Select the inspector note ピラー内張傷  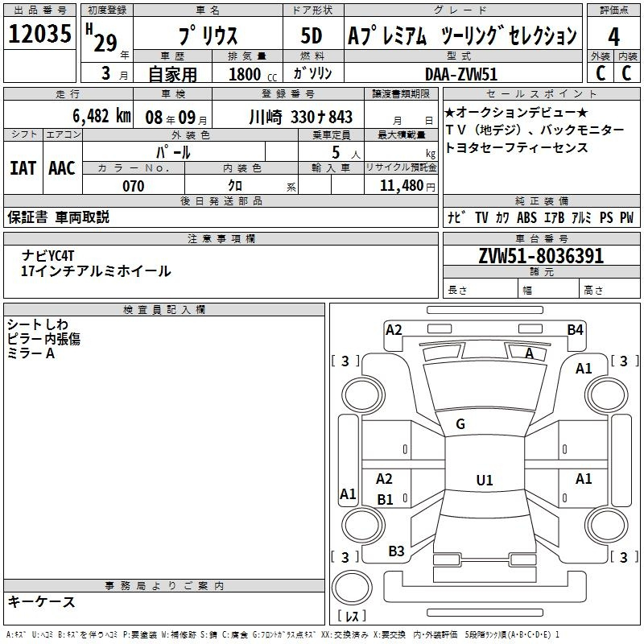[x=43, y=339]
